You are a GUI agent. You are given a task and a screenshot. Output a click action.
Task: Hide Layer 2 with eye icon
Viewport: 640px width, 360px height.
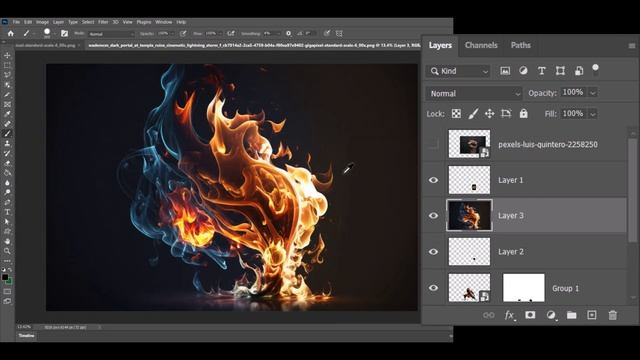click(x=433, y=252)
